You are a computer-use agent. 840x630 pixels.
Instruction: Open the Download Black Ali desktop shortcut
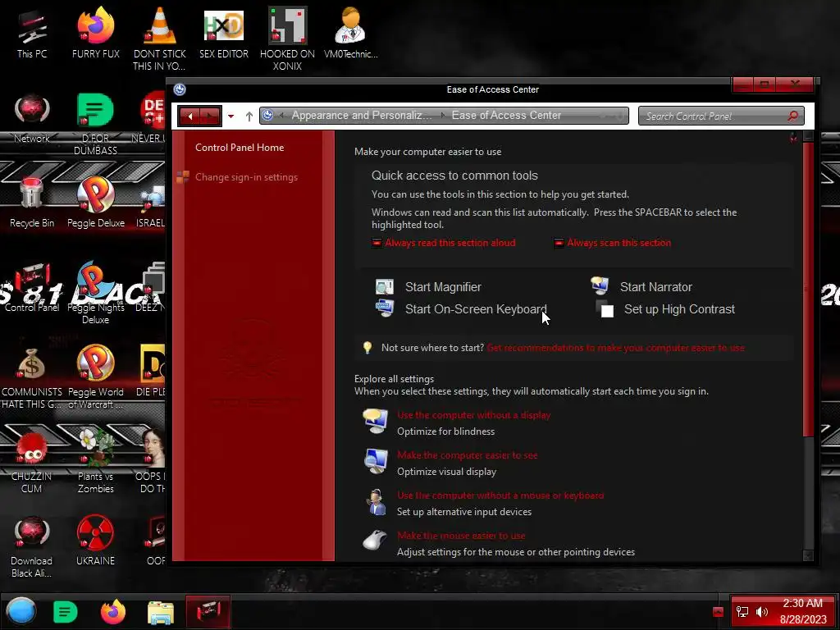pyautogui.click(x=32, y=546)
